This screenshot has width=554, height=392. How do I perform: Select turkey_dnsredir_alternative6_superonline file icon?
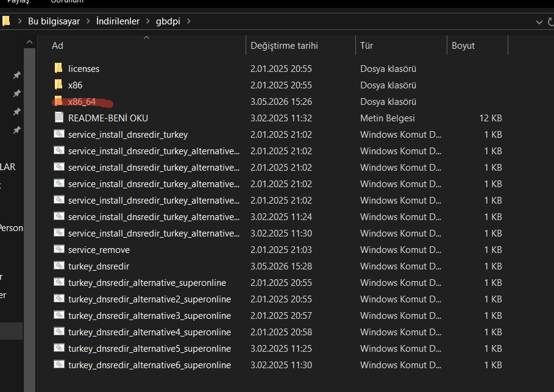[59, 365]
